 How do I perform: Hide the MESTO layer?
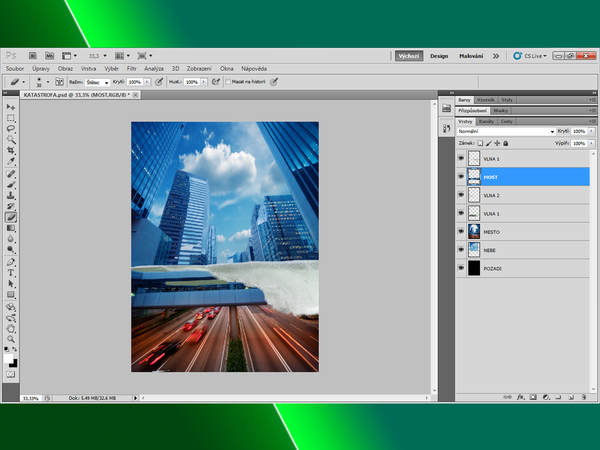tap(461, 231)
